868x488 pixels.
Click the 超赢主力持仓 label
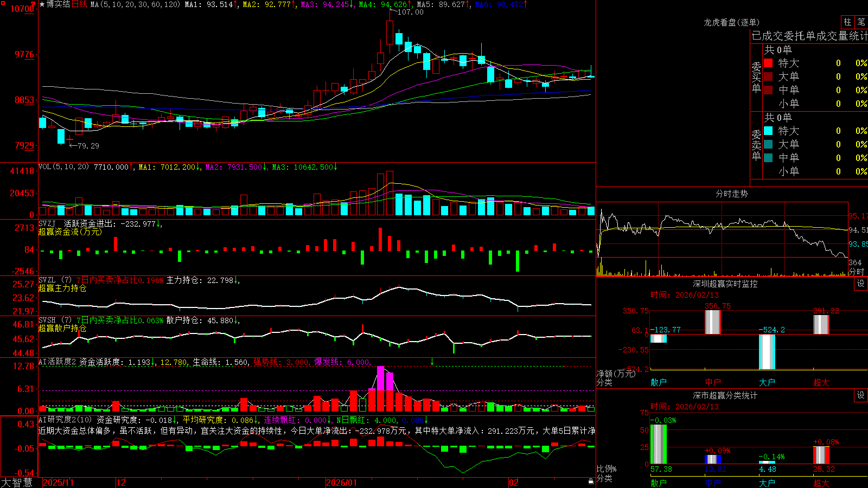pyautogui.click(x=62, y=288)
